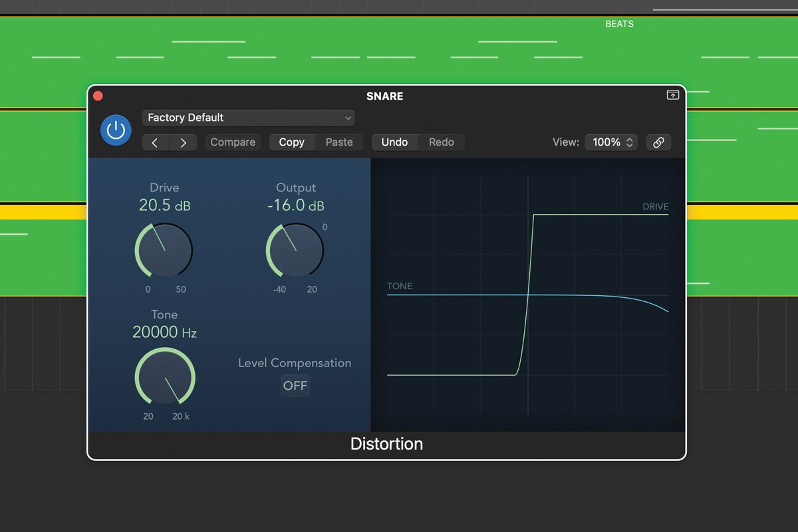
Task: Paste plugin settings
Action: coord(339,142)
